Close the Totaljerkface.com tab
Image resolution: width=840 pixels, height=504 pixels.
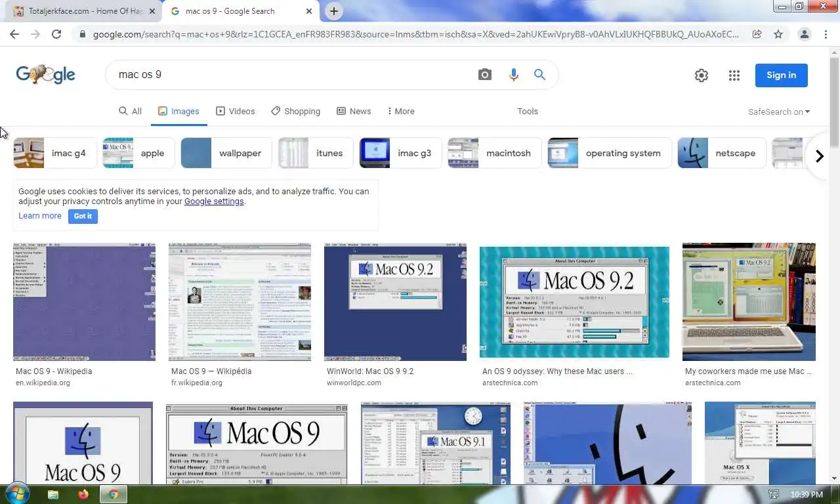pyautogui.click(x=152, y=11)
